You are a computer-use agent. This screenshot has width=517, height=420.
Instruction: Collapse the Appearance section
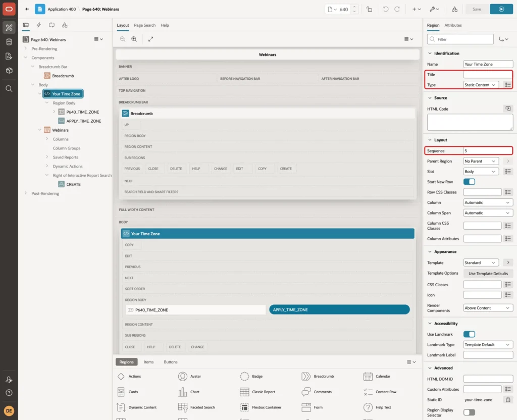(x=430, y=251)
